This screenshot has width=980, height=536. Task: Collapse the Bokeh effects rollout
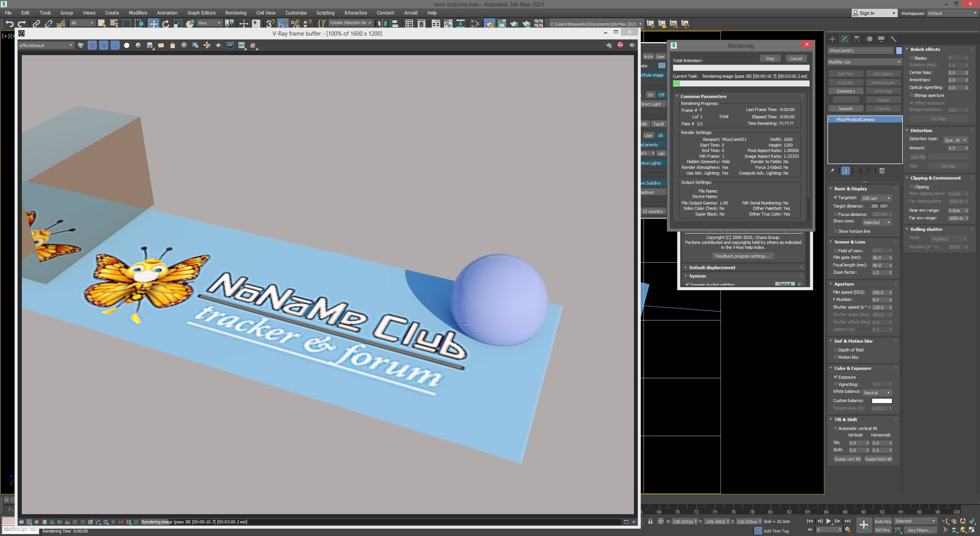(x=925, y=49)
